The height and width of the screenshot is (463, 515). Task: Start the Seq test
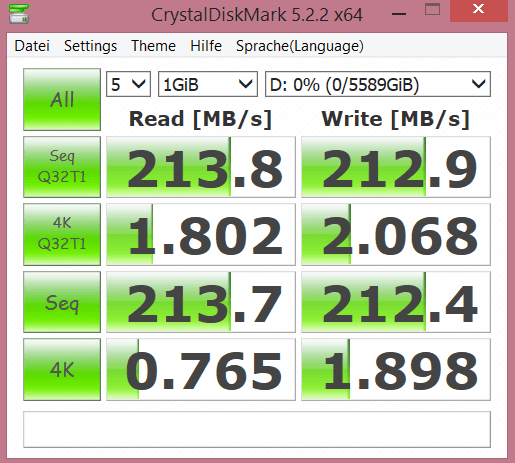point(62,302)
